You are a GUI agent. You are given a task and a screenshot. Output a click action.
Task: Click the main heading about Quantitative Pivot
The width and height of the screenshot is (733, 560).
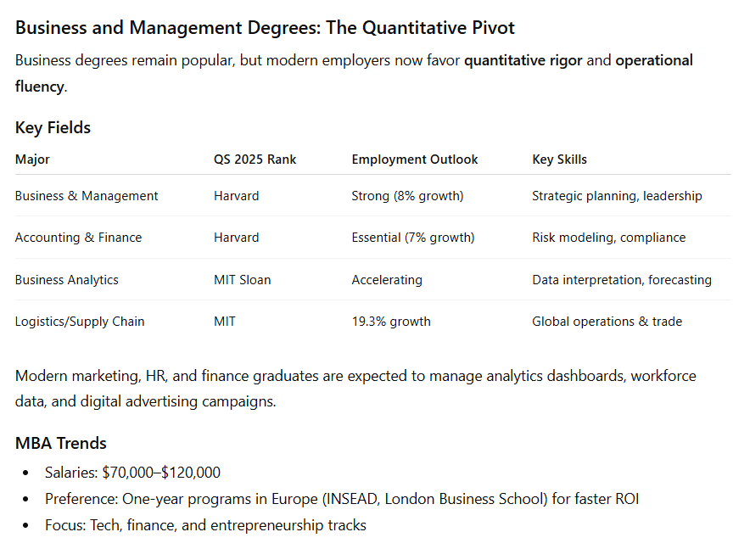click(265, 27)
